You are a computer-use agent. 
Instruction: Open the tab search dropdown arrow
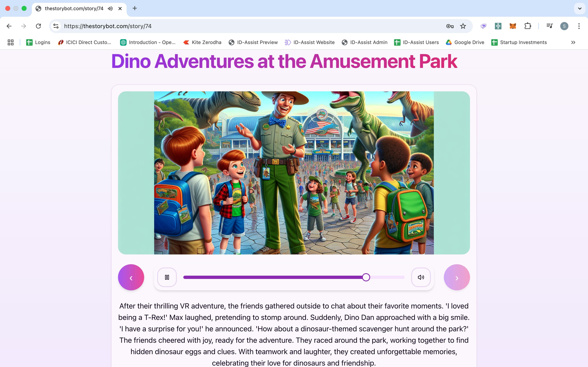tap(579, 9)
